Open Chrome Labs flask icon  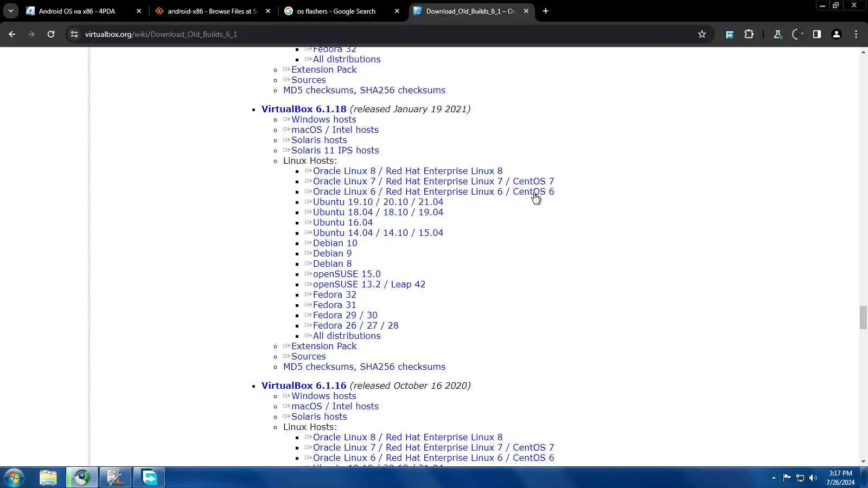777,34
